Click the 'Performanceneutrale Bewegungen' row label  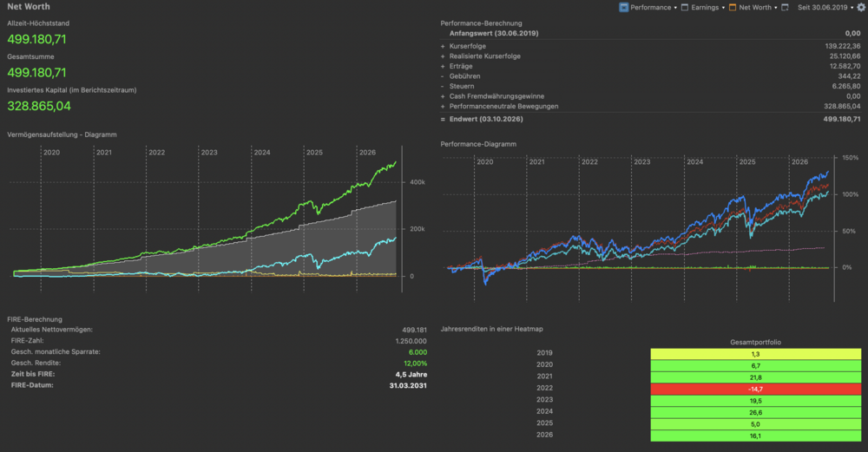[503, 106]
